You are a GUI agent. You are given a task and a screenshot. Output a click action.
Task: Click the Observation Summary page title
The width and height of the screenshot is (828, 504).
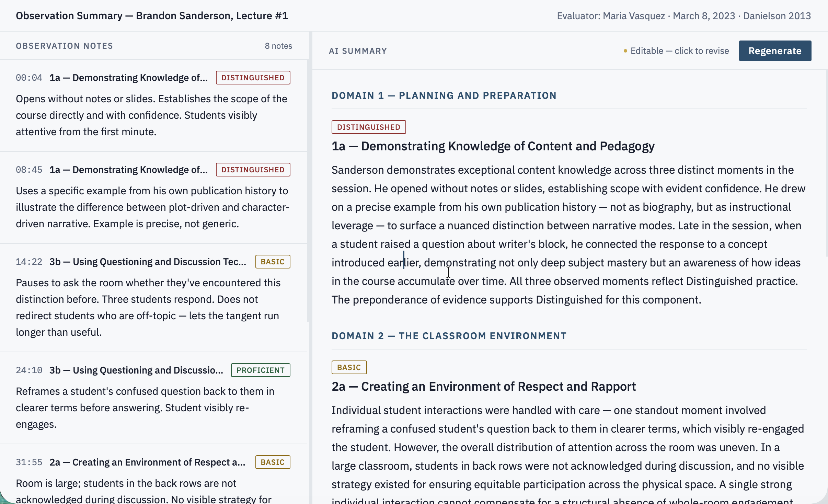[152, 16]
